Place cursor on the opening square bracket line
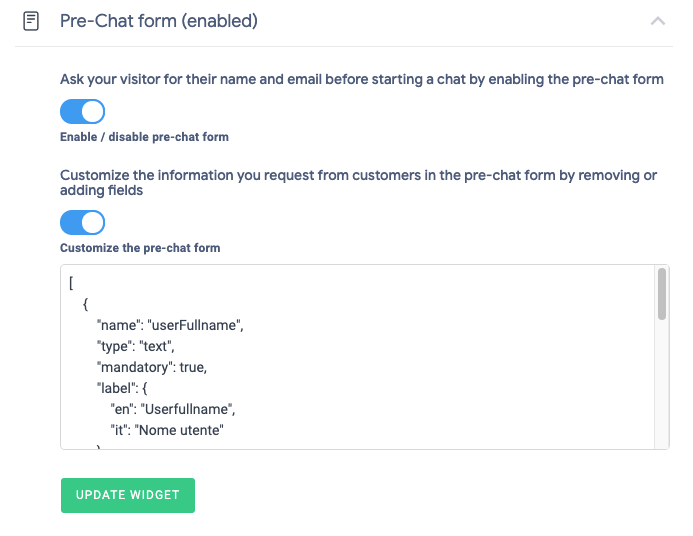 72,281
